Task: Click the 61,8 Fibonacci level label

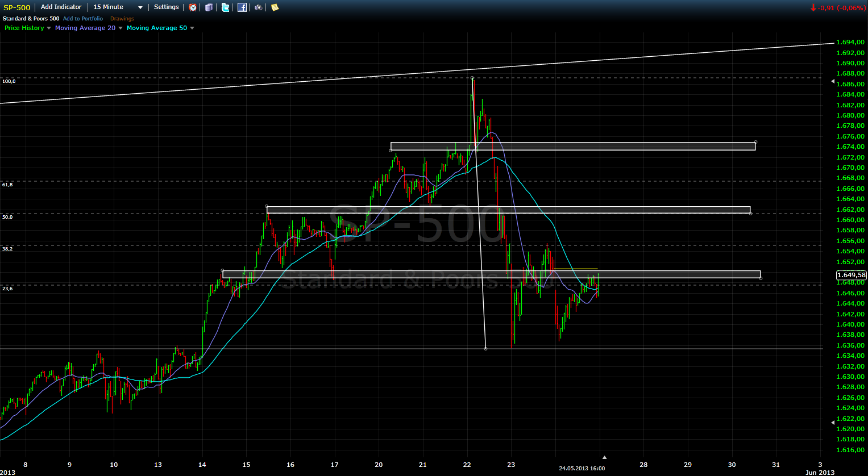Action: [7, 185]
